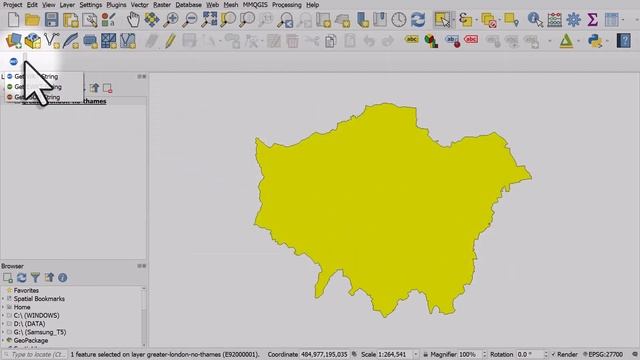Click the Type to locate search field
Viewport: 640px width, 360px height.
[35, 354]
